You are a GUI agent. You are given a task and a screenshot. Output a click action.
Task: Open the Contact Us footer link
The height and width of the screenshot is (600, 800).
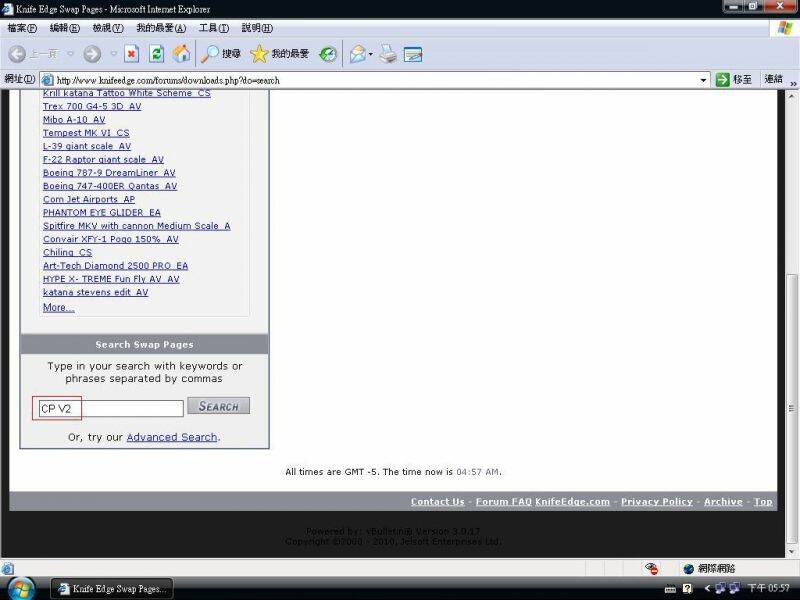(438, 502)
